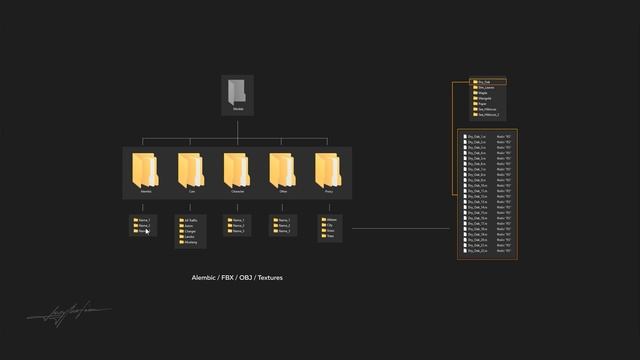
Task: Select Name_1 subfolder of the Character folder
Action: (x=236, y=220)
